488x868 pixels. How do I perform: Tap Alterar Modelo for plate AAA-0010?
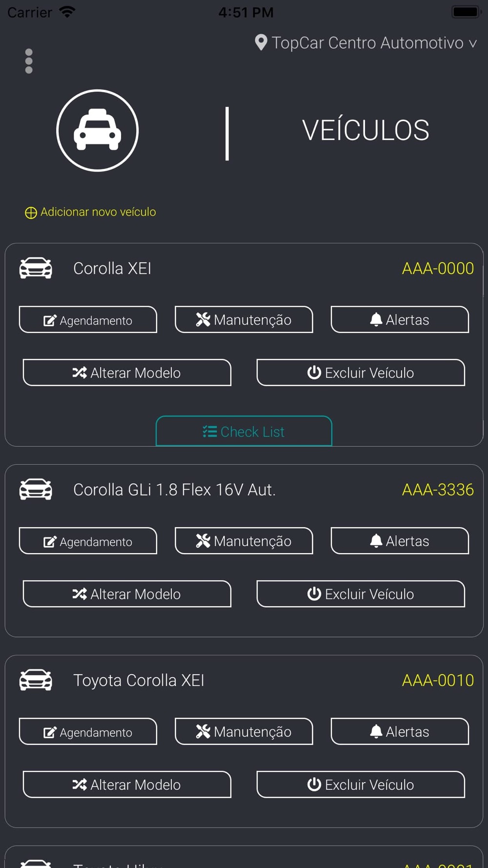[127, 785]
